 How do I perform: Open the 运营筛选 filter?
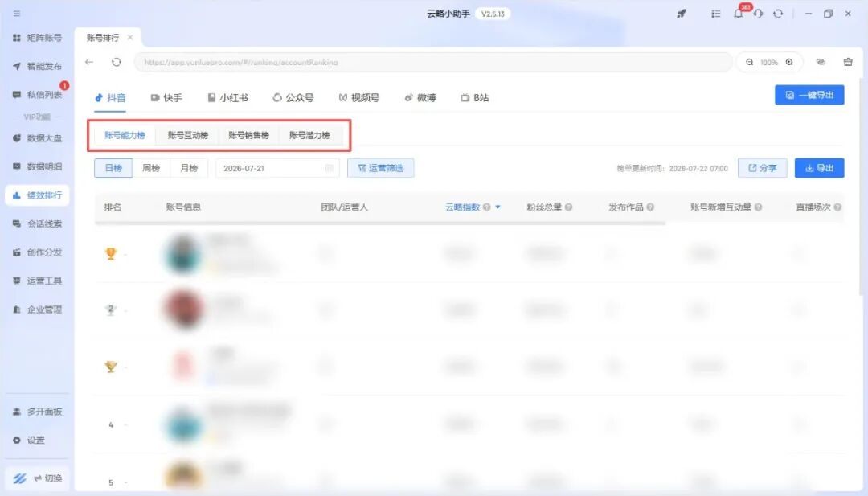381,168
